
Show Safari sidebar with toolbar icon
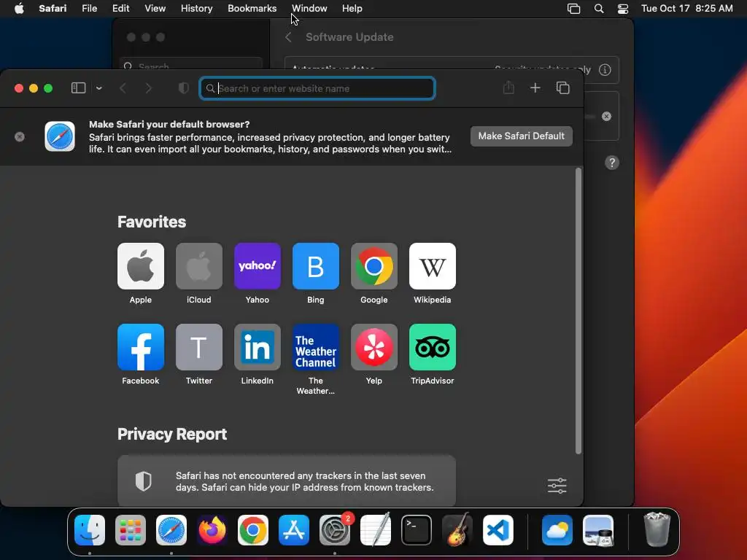click(78, 88)
